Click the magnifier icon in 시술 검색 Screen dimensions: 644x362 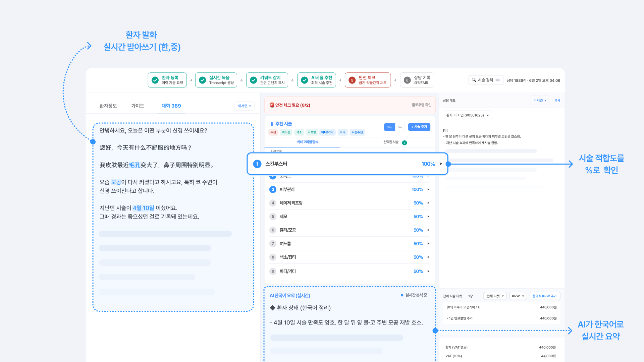[474, 80]
